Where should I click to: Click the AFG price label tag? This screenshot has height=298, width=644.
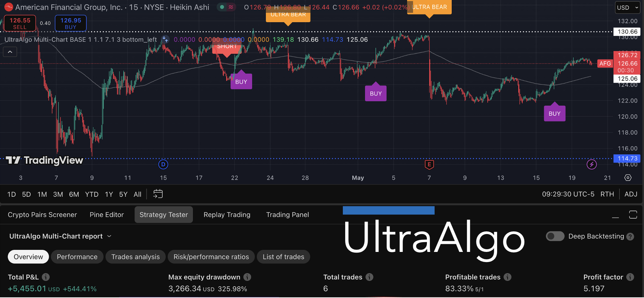pyautogui.click(x=605, y=63)
